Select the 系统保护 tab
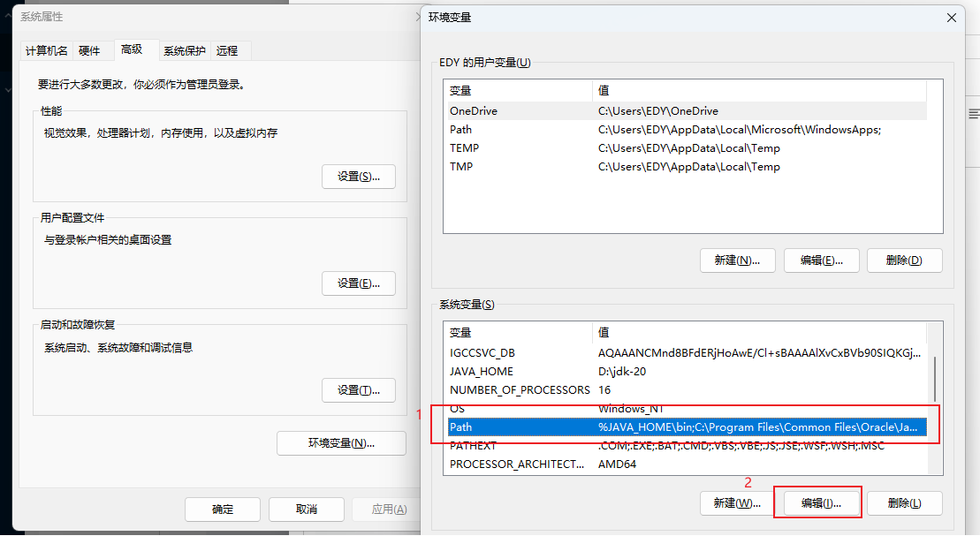980x536 pixels. coord(184,51)
